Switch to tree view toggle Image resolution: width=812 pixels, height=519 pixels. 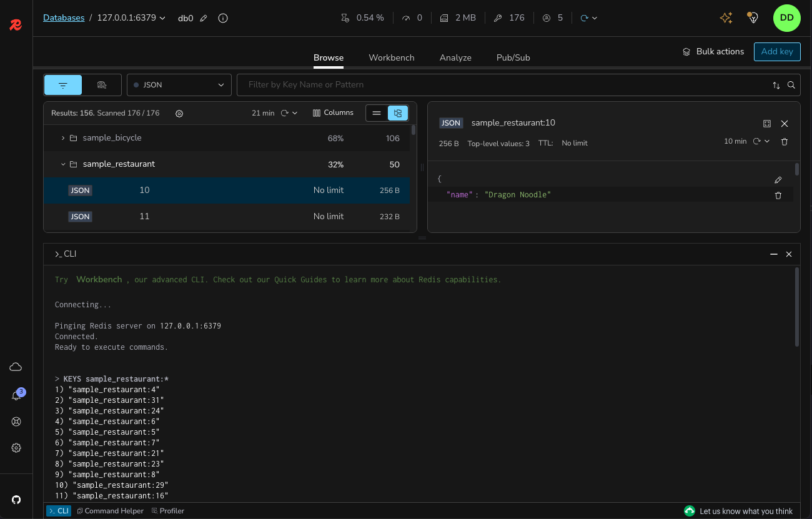(398, 113)
